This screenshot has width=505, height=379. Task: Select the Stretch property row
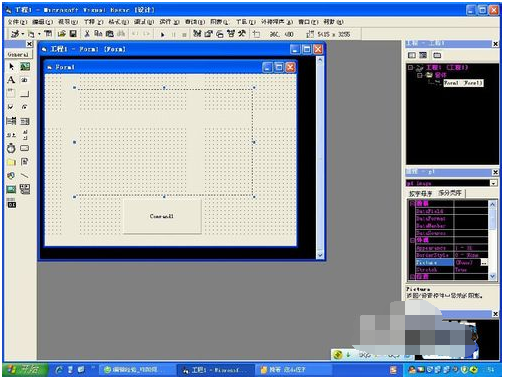point(451,270)
